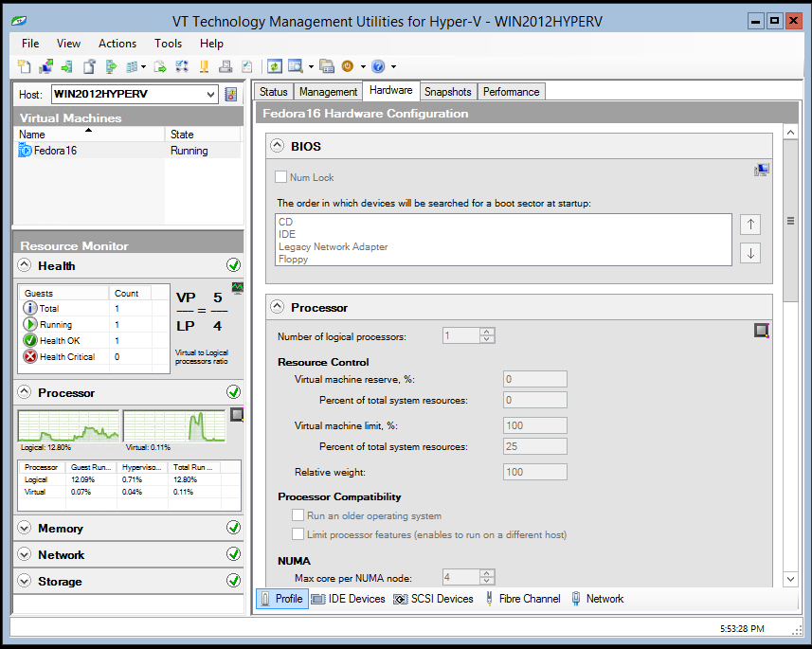
Task: Click the boot order up arrow button
Action: [749, 225]
